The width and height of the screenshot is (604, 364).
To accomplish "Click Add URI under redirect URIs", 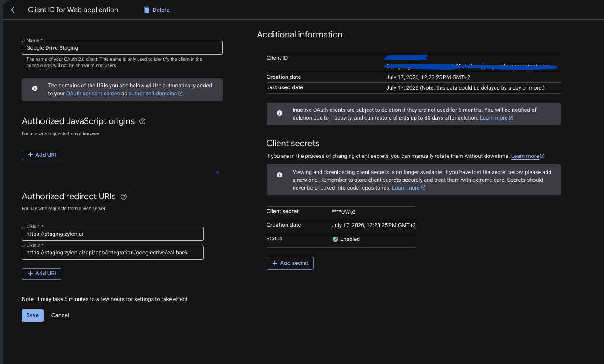I will [x=41, y=274].
